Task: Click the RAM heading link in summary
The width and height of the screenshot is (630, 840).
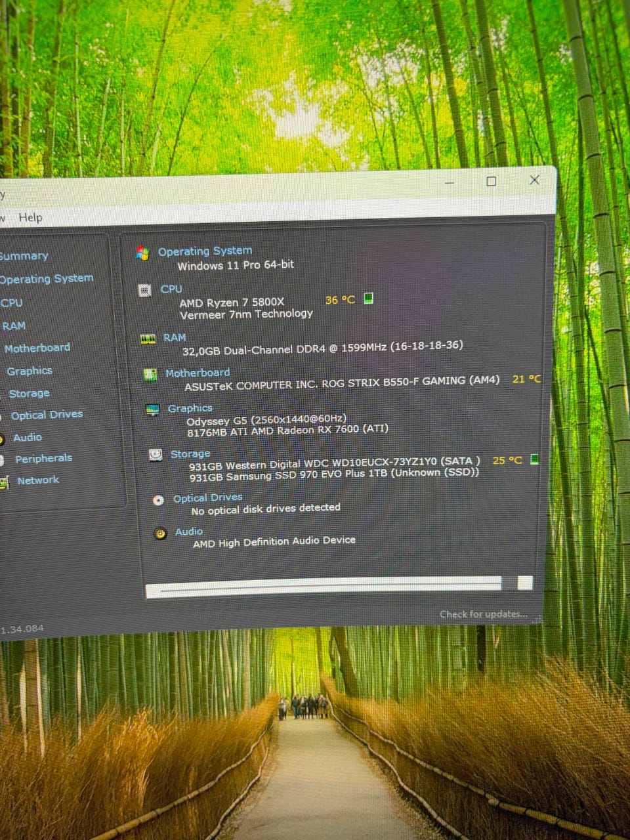Action: 175,337
